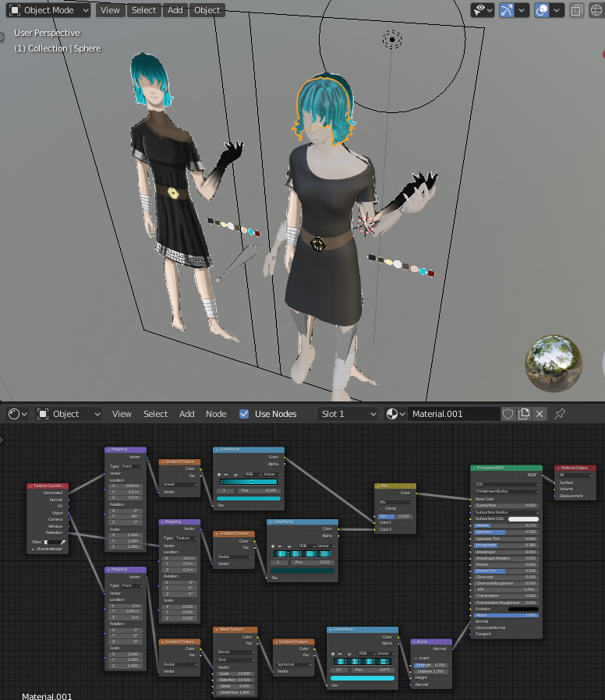This screenshot has height=700, width=605.
Task: Click the Wave Texture Scale 23.000 field
Action: (x=235, y=673)
